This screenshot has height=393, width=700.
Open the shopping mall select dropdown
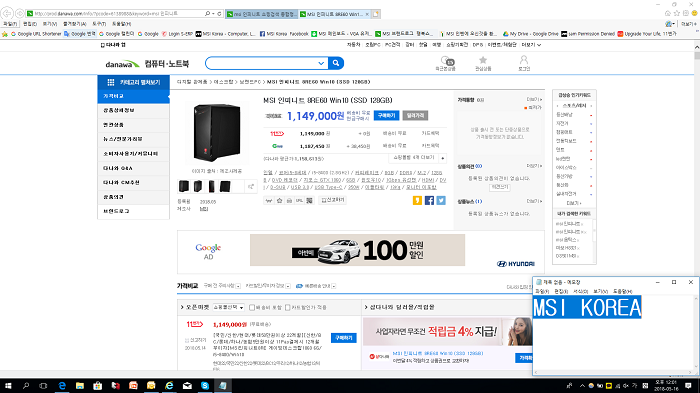pos(228,307)
